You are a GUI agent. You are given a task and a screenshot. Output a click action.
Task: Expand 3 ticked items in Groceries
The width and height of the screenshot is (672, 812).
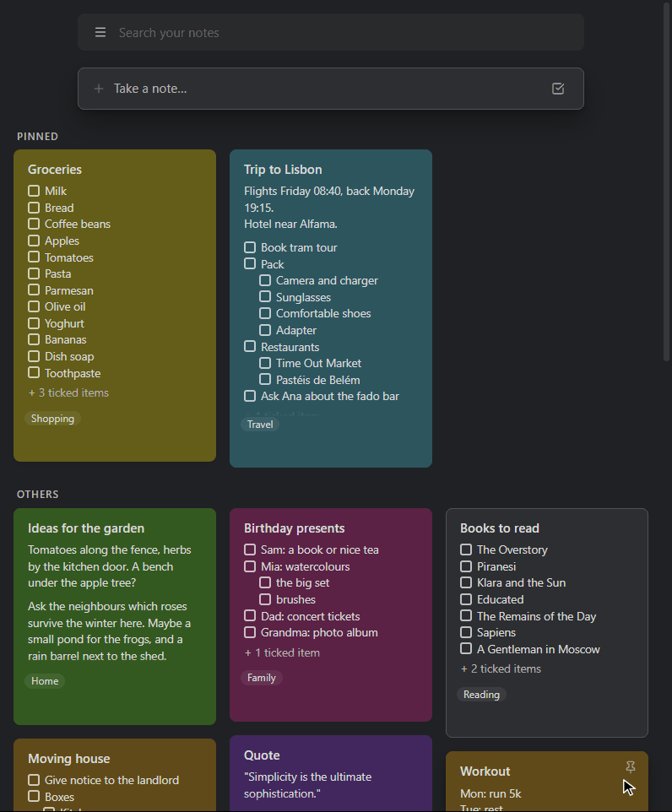[68, 393]
